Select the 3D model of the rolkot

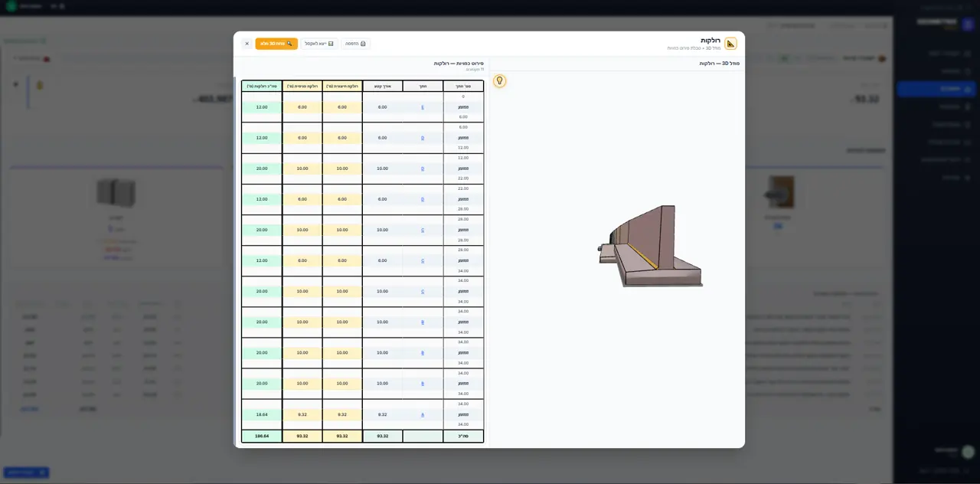(x=651, y=247)
